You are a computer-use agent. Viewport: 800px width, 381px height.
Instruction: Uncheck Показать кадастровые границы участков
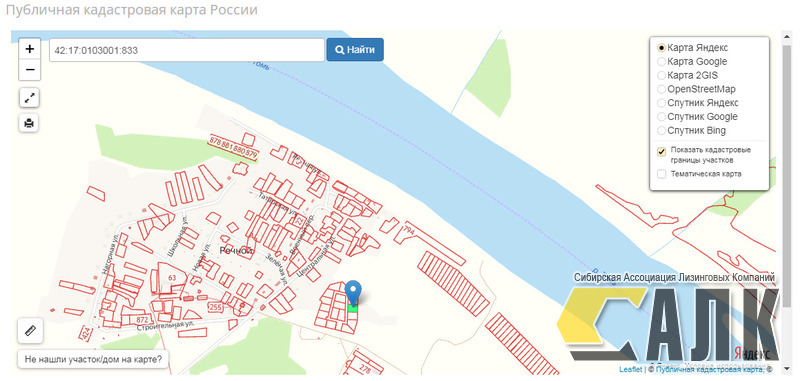coord(662,151)
